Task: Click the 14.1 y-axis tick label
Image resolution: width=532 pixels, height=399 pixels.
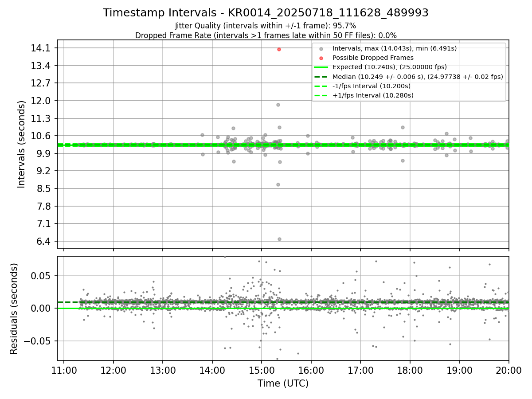Action: (41, 48)
